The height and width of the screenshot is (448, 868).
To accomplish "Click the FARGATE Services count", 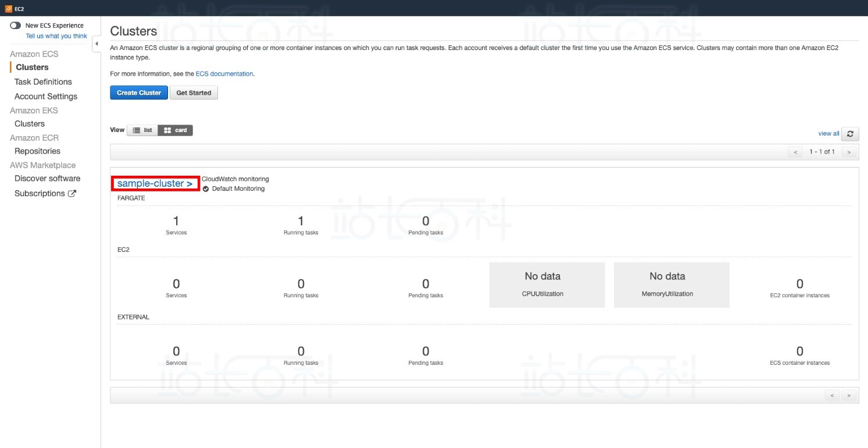I will coord(176,221).
